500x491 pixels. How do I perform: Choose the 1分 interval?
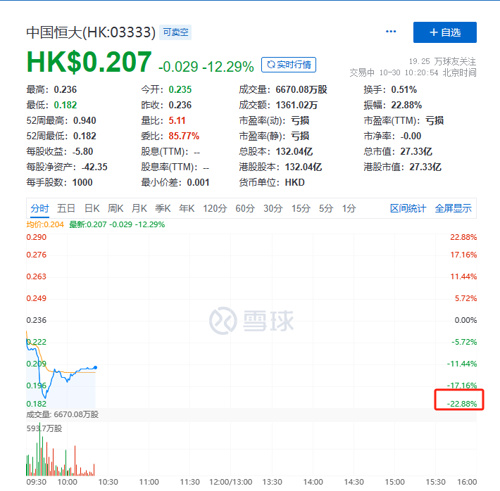(349, 209)
